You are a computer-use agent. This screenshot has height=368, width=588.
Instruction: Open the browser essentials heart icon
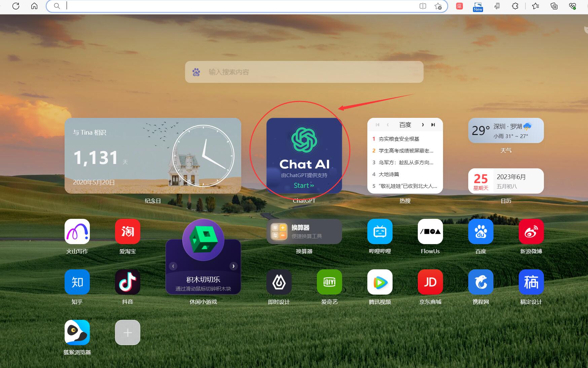tap(573, 6)
